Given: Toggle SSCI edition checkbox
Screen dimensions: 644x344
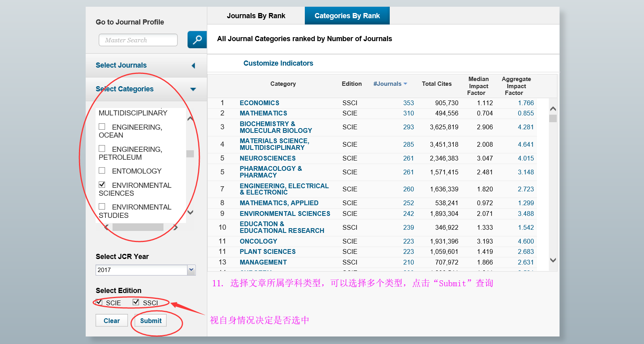Looking at the screenshot, I should [x=136, y=302].
